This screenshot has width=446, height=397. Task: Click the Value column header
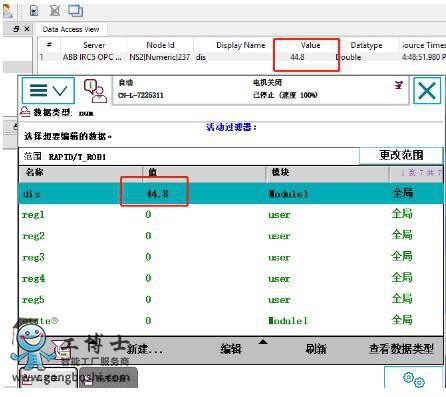tap(310, 45)
